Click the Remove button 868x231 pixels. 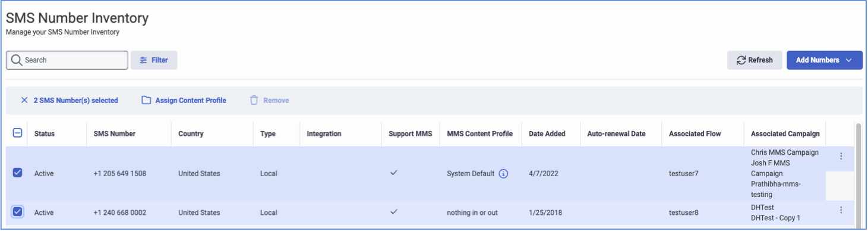[x=269, y=101]
